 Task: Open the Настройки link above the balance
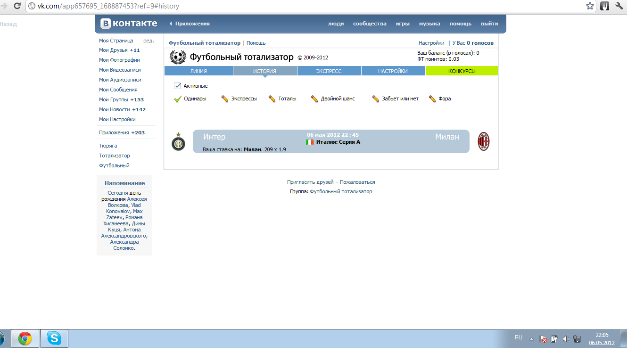coord(431,43)
